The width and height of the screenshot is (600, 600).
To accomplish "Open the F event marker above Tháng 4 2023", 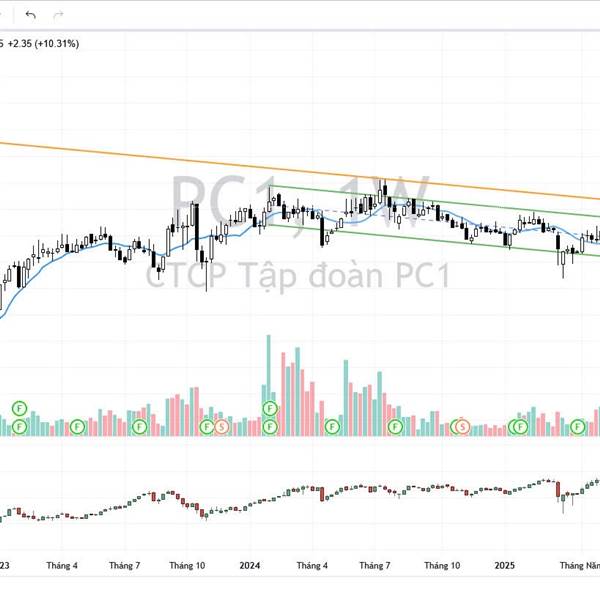I will tap(78, 427).
